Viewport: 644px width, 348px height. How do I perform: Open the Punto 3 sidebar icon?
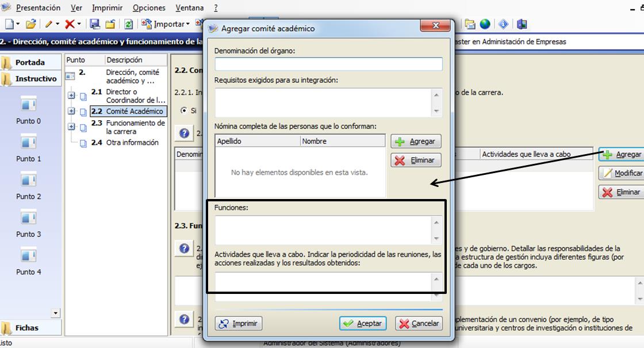pos(29,217)
